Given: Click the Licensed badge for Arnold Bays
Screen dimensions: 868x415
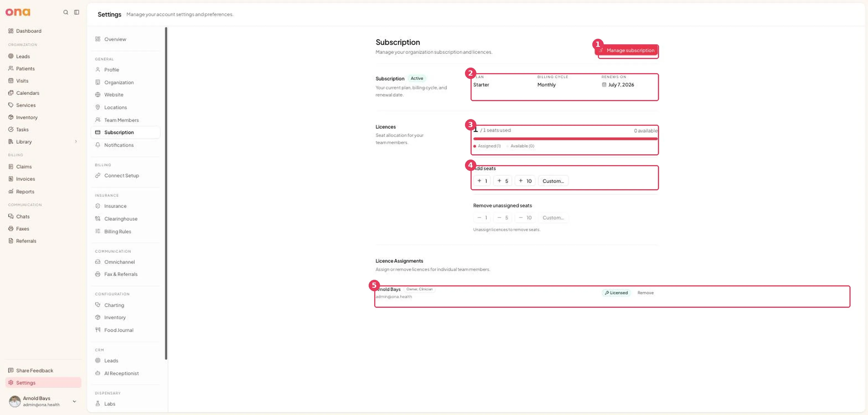Looking at the screenshot, I should click(616, 293).
